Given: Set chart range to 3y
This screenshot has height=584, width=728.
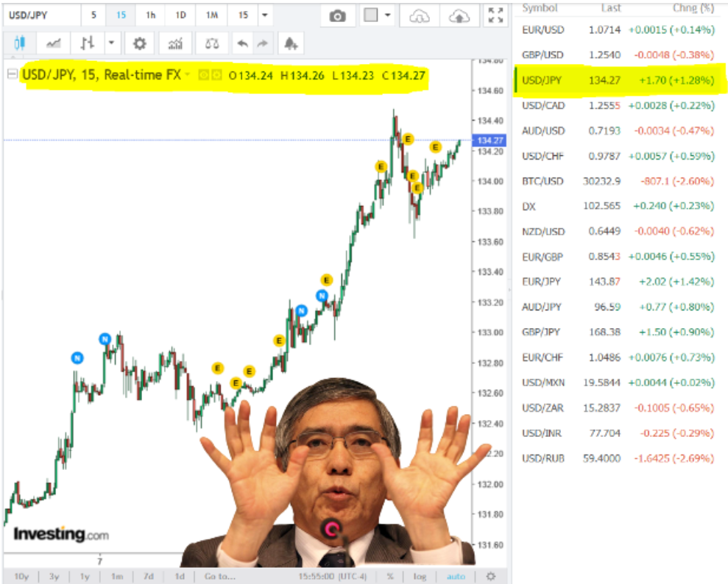Looking at the screenshot, I should pos(54,576).
